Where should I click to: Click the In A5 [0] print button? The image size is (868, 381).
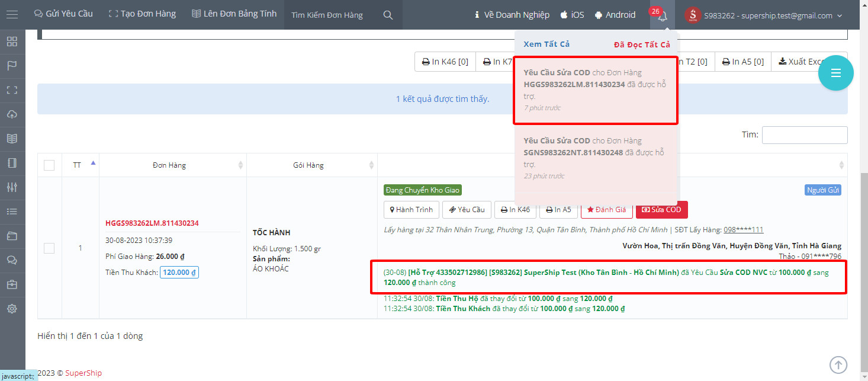tap(743, 62)
